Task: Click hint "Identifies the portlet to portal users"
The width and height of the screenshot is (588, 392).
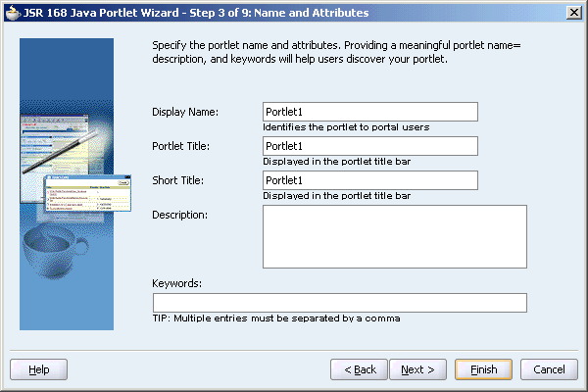Action: 346,127
